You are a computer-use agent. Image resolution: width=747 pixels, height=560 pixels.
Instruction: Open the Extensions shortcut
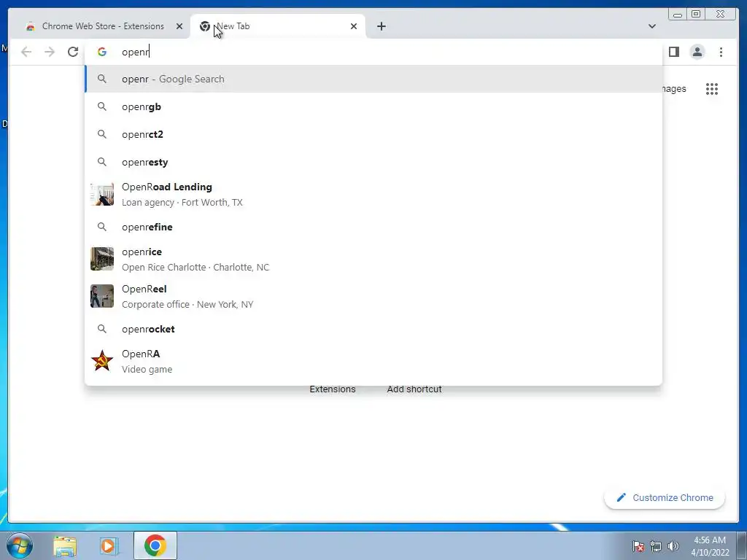pos(333,389)
